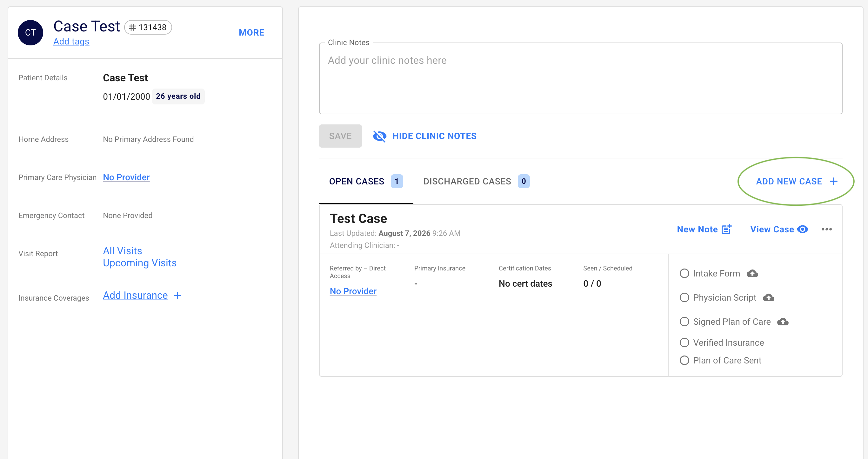
Task: Open the MORE patient options menu
Action: point(251,33)
